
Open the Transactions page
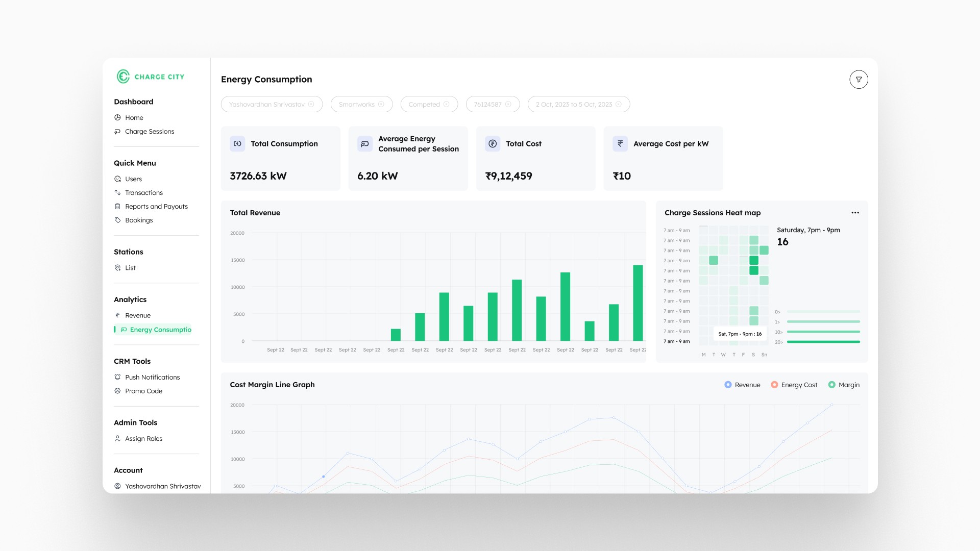(143, 192)
